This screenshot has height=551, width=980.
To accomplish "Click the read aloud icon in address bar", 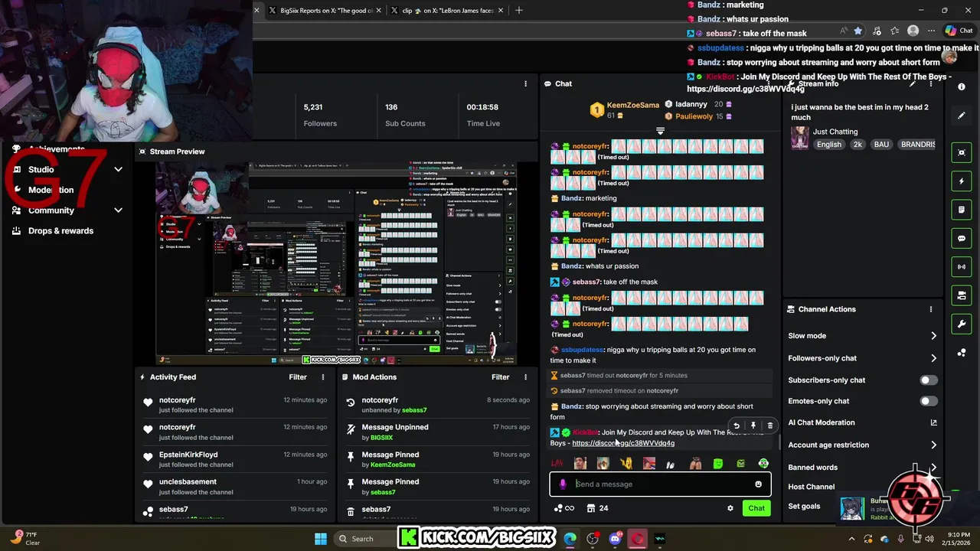I will tap(843, 31).
